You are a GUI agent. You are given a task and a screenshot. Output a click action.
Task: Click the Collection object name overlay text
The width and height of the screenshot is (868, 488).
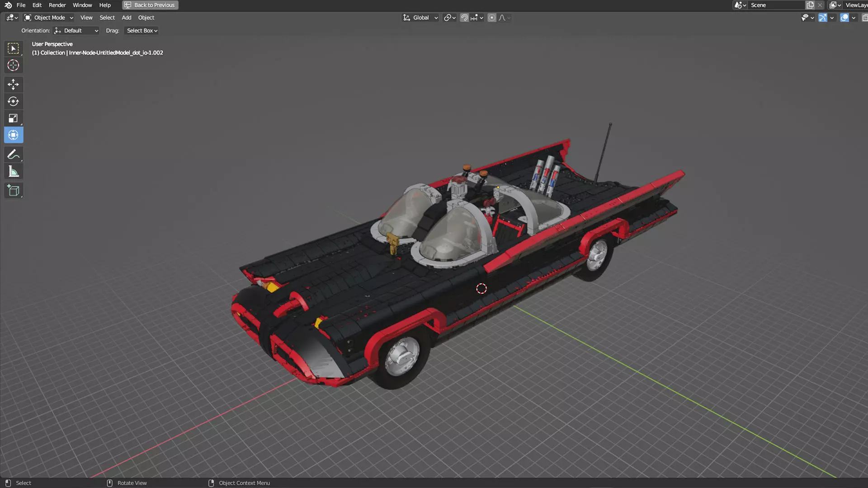pos(97,53)
